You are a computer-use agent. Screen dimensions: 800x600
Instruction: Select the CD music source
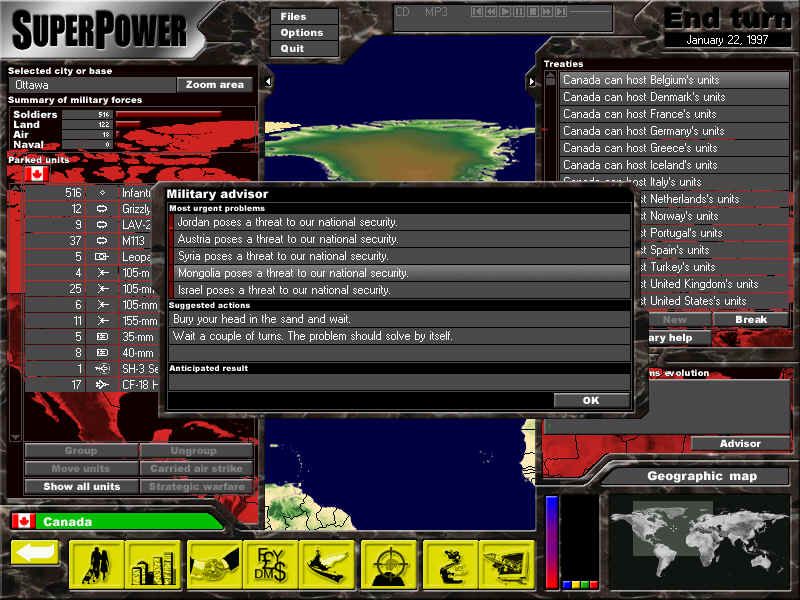tap(403, 12)
